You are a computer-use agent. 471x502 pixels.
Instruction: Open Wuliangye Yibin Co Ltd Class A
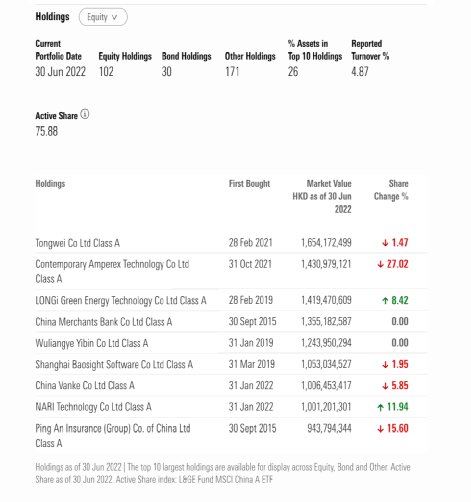click(x=92, y=343)
